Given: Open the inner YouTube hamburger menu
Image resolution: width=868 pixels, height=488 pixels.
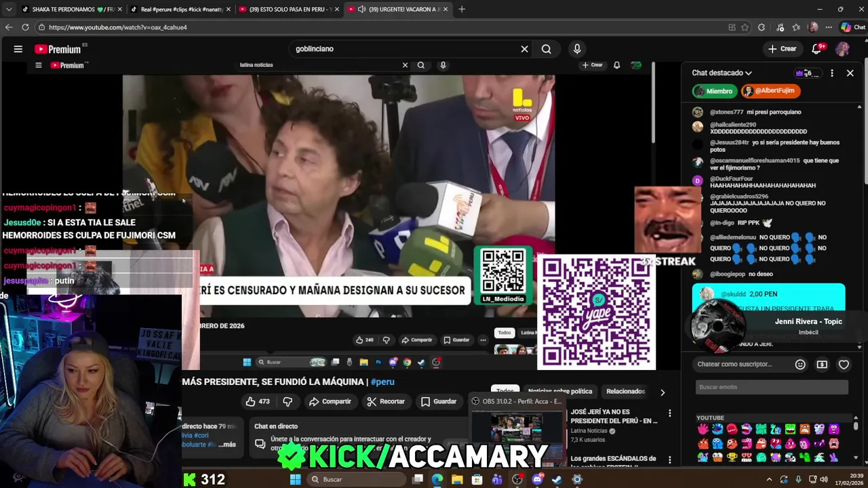Looking at the screenshot, I should 39,65.
